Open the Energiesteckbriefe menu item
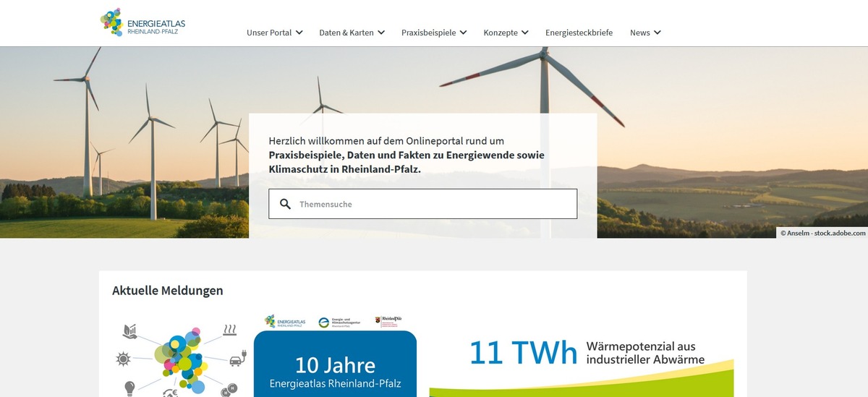 pos(579,33)
